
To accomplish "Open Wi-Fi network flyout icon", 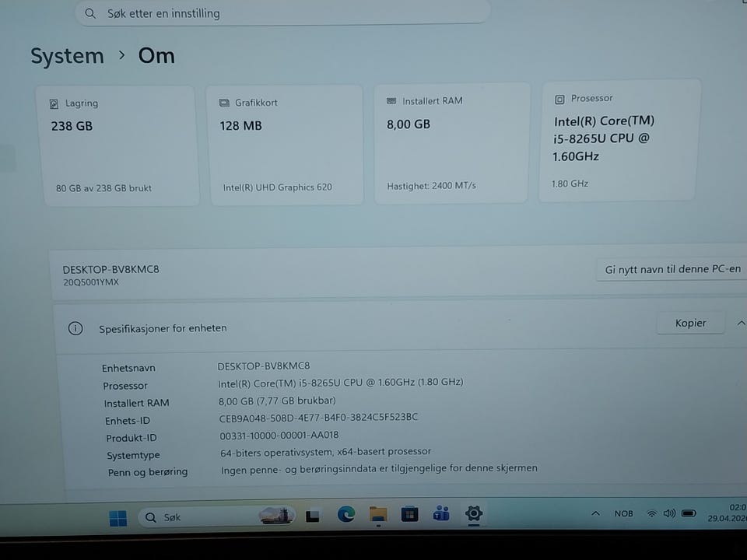I will 651,513.
